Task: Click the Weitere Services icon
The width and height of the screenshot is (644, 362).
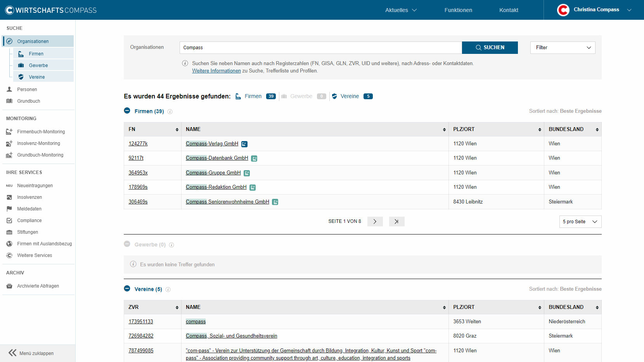Action: point(9,255)
